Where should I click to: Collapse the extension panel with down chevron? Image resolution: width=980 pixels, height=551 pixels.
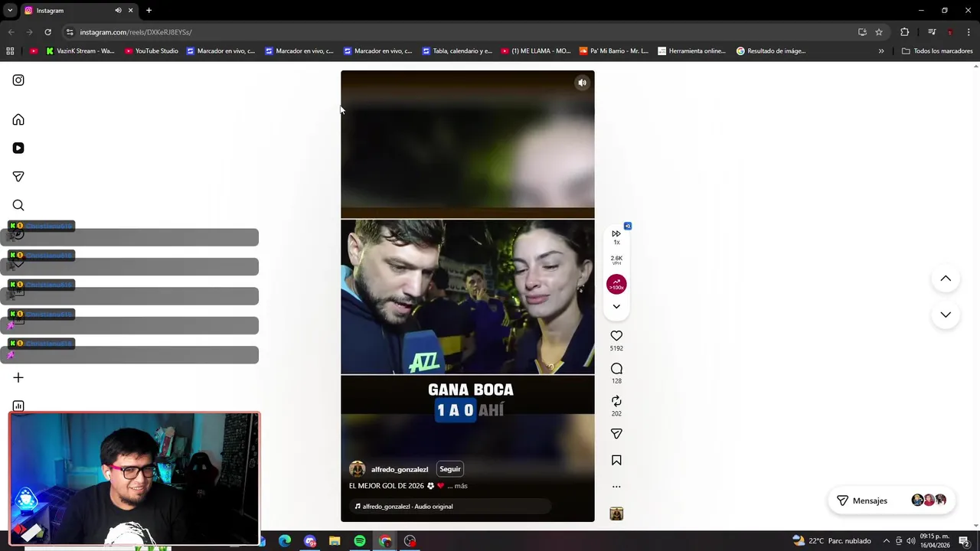tap(616, 307)
